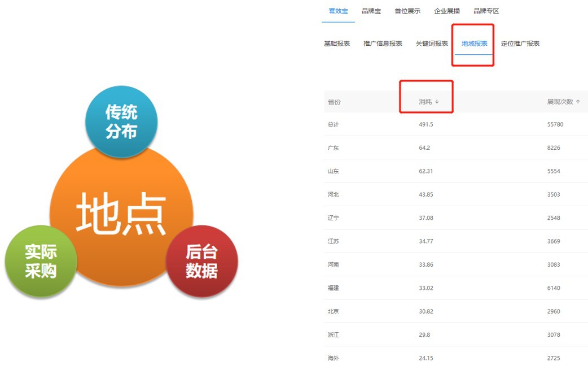Open the 基础报表 report tab
This screenshot has height=365, width=588.
(x=337, y=44)
